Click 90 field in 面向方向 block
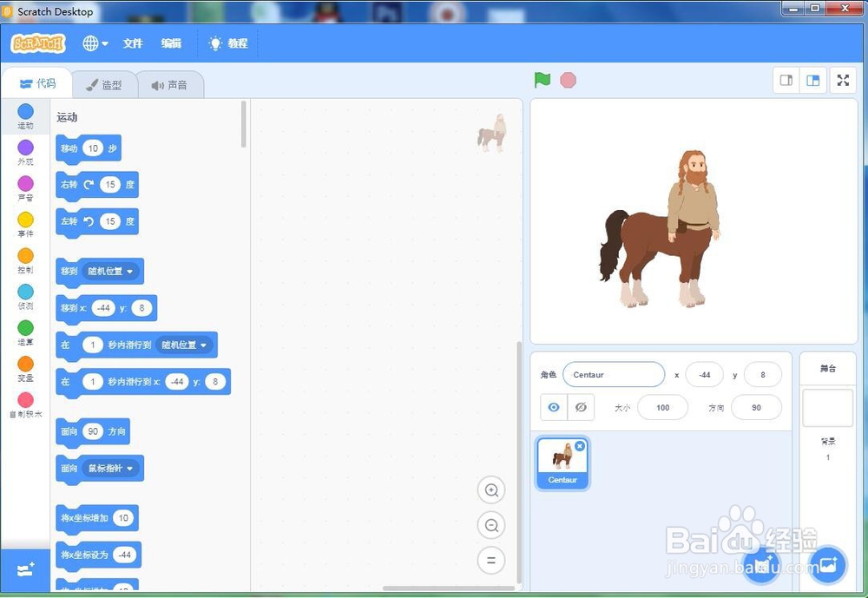 click(x=93, y=431)
